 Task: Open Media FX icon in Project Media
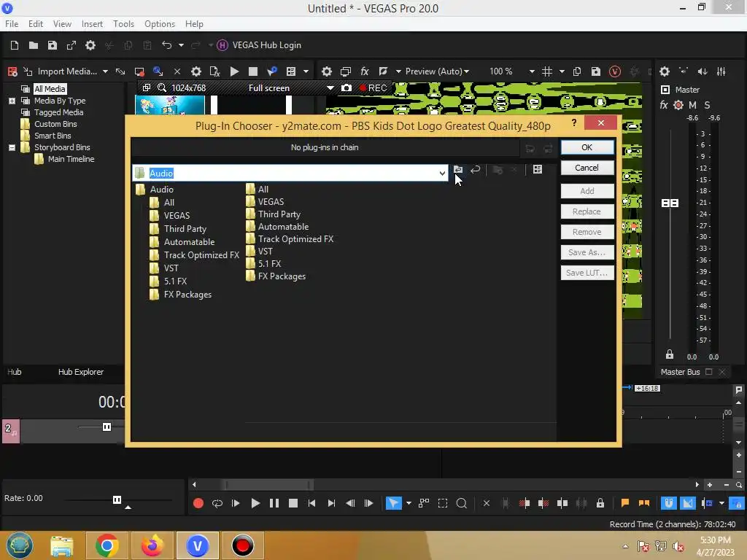215,71
